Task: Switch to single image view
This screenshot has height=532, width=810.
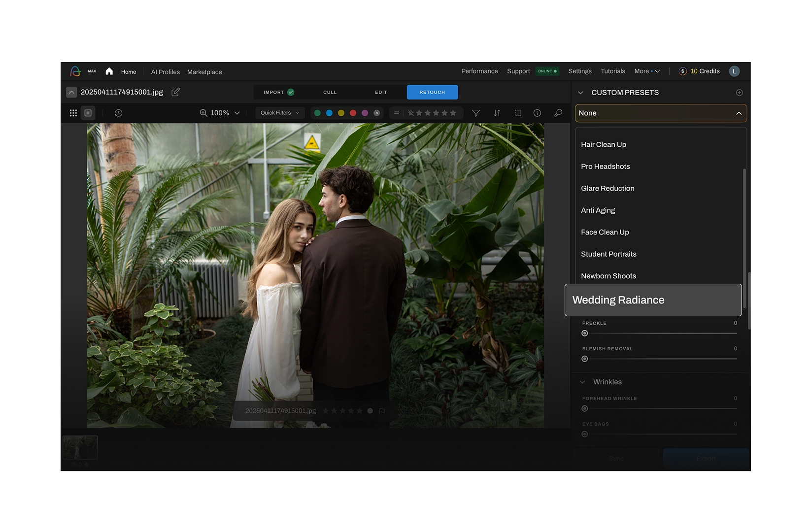Action: pyautogui.click(x=88, y=113)
